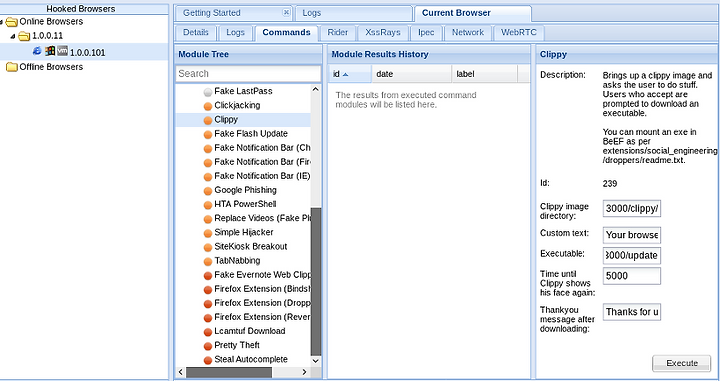Collapse the Online Browsers tree node
Image resolution: width=720 pixels, height=381 pixels.
[x=2, y=22]
